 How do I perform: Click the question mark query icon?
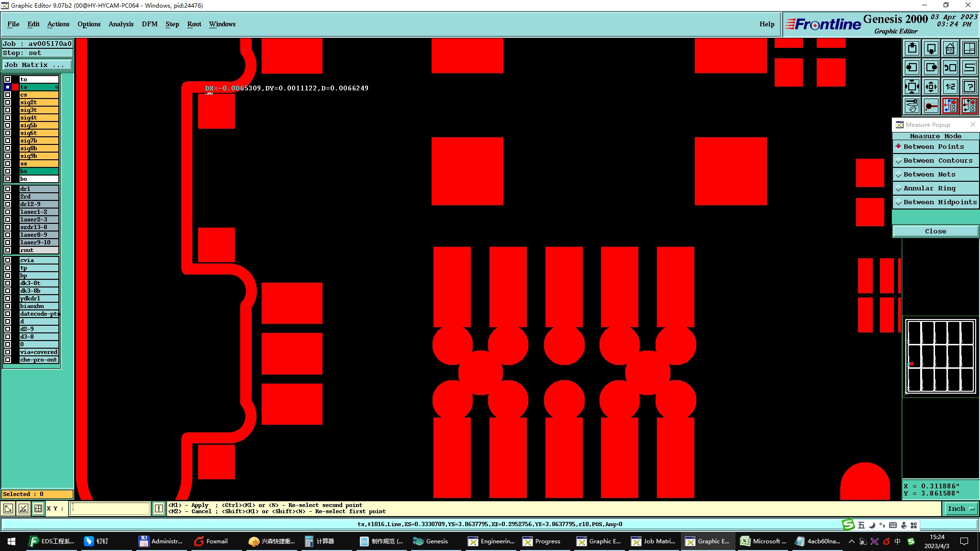969,87
